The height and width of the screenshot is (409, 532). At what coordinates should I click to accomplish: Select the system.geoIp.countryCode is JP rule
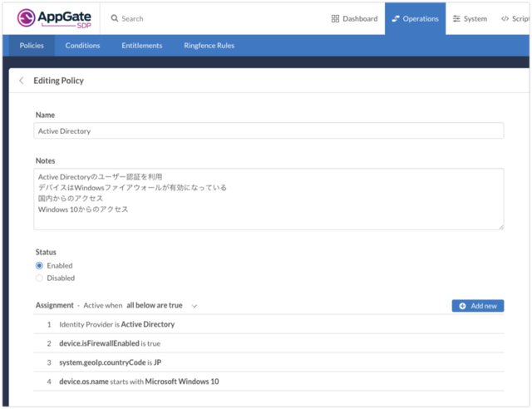[268, 362]
